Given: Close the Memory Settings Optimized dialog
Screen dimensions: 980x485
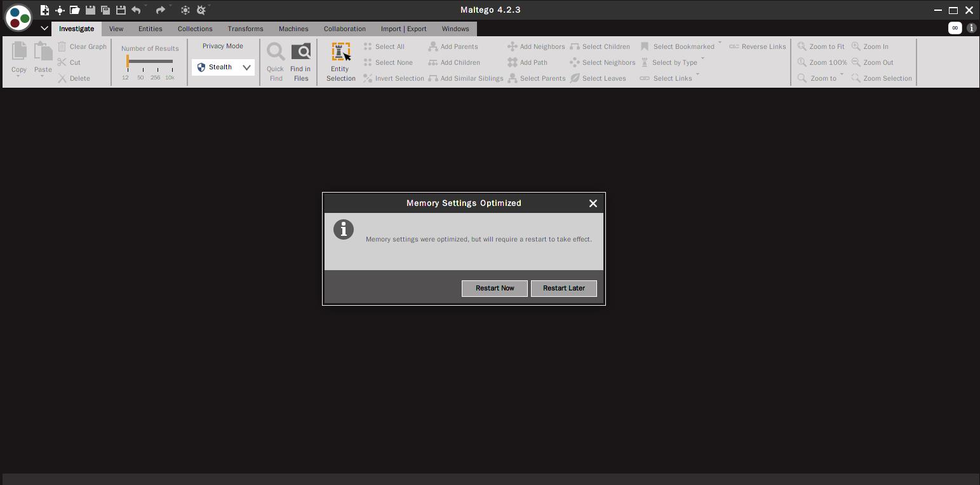Looking at the screenshot, I should [593, 203].
